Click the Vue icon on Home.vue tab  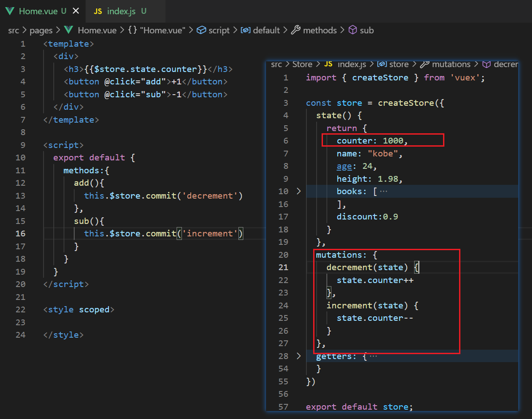10,11
